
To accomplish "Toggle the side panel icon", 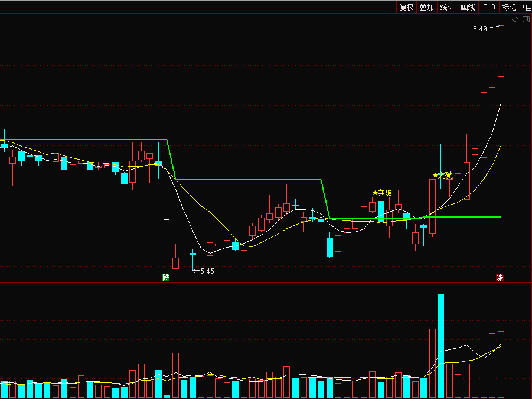I will (526, 20).
